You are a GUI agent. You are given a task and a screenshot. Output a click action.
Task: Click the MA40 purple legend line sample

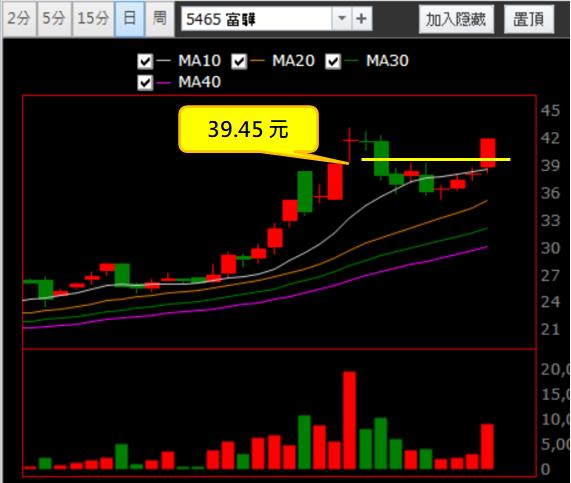(x=164, y=83)
